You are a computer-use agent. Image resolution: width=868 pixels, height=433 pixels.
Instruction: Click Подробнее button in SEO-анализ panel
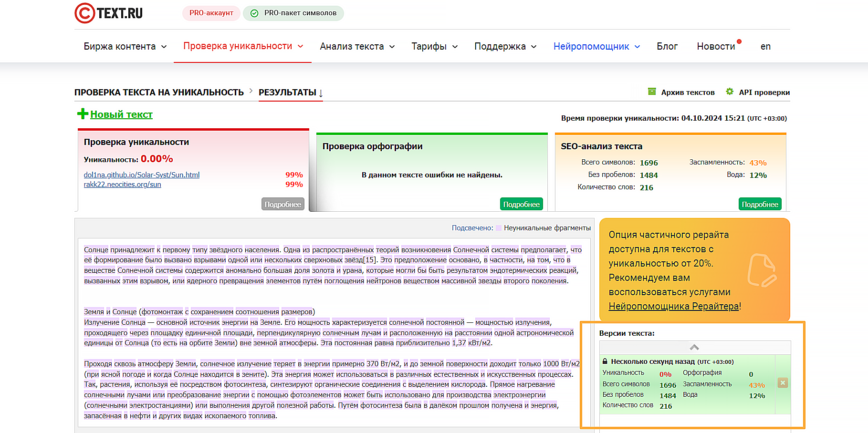[x=760, y=204]
